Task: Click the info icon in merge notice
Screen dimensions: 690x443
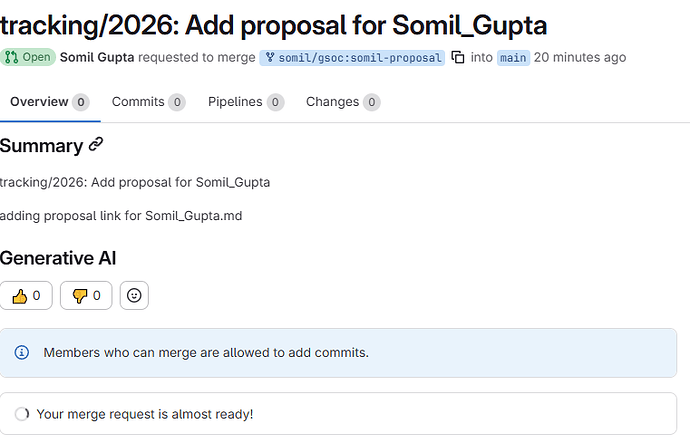Action: tap(22, 352)
